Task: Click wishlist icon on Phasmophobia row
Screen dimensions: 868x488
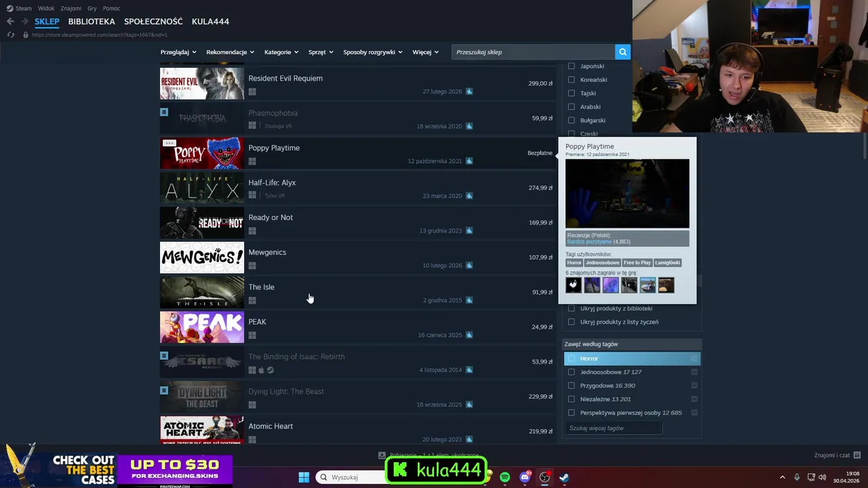Action: pos(469,126)
